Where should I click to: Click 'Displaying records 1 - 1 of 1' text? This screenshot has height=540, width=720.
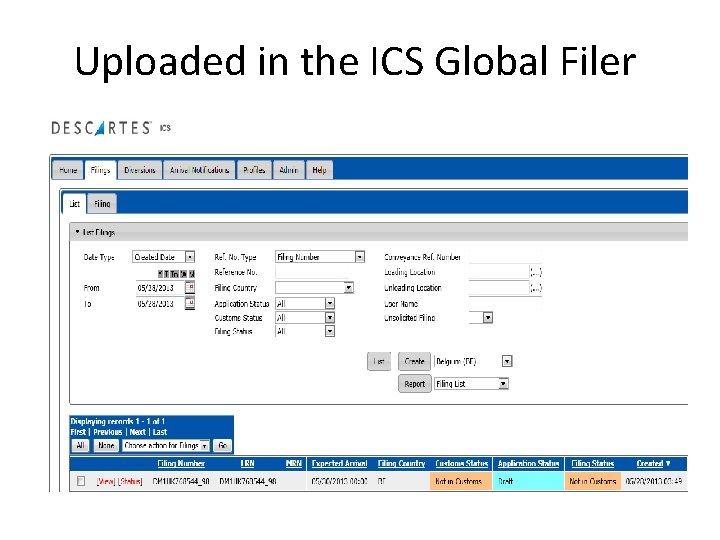(118, 421)
